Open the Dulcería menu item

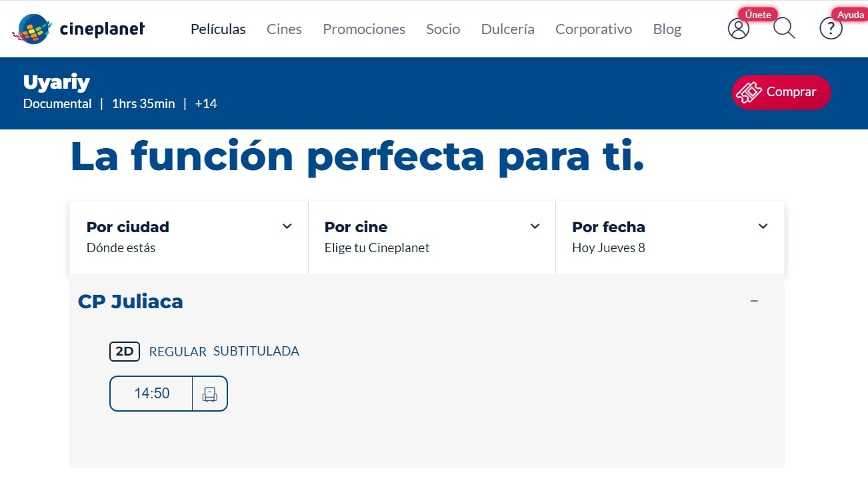click(507, 29)
